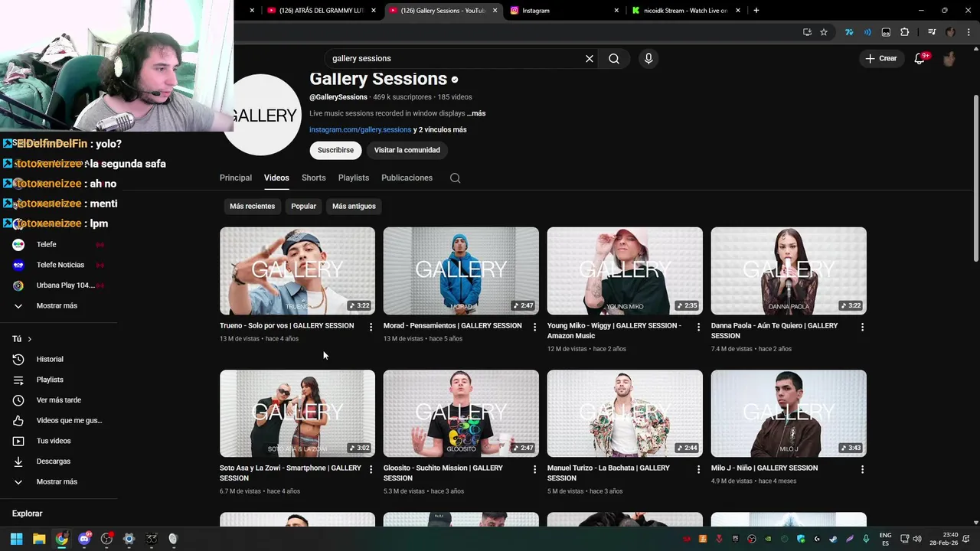Screen dimensions: 980x551
Task: Sort videos by Más antiguos
Action: (354, 206)
